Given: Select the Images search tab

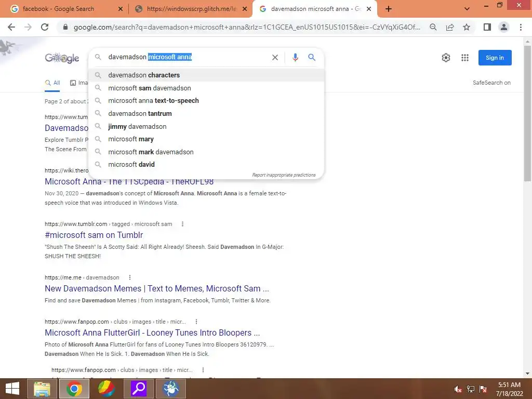Looking at the screenshot, I should [79, 83].
